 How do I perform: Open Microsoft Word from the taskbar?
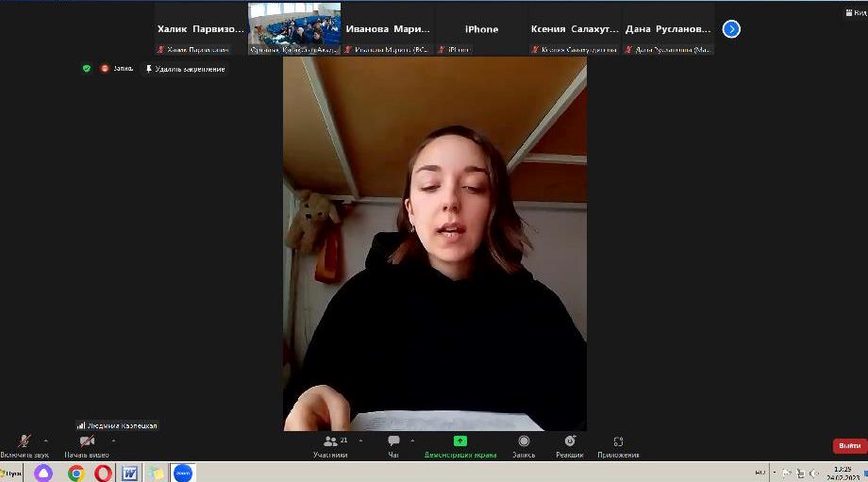tap(129, 473)
